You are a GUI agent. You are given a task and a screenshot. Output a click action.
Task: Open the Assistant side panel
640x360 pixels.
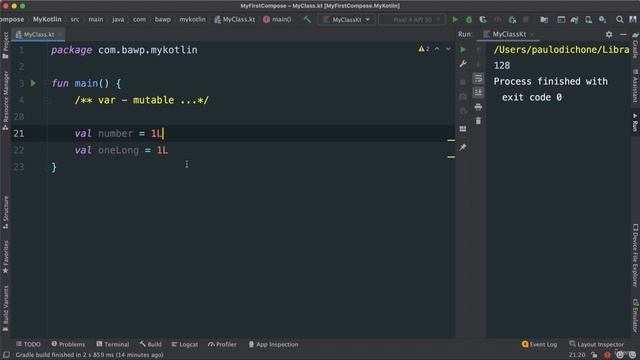(635, 86)
